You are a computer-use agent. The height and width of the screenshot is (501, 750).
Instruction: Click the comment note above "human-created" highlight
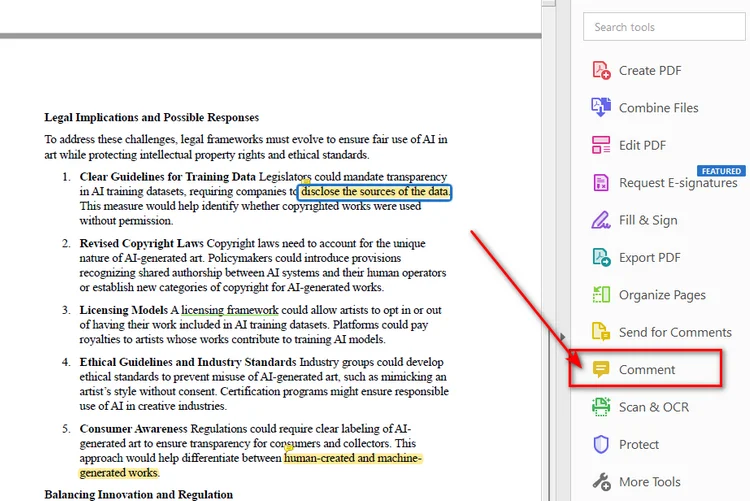(x=288, y=448)
